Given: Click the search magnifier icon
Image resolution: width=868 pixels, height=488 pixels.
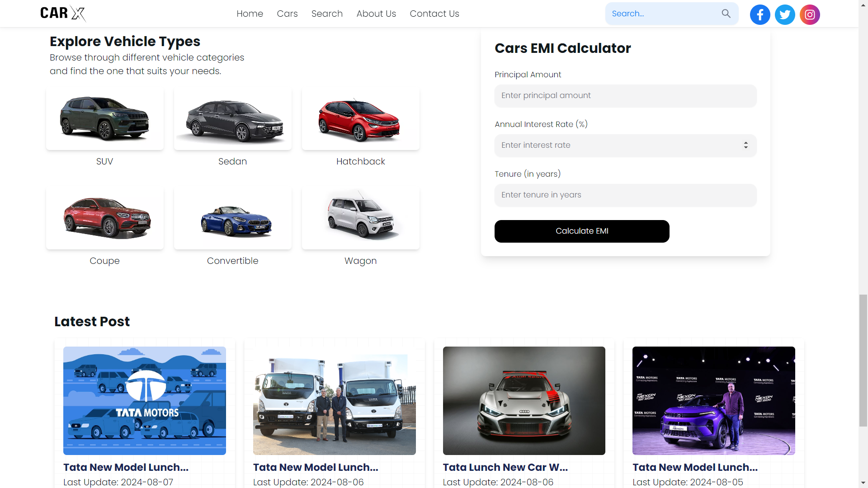Looking at the screenshot, I should (x=726, y=14).
